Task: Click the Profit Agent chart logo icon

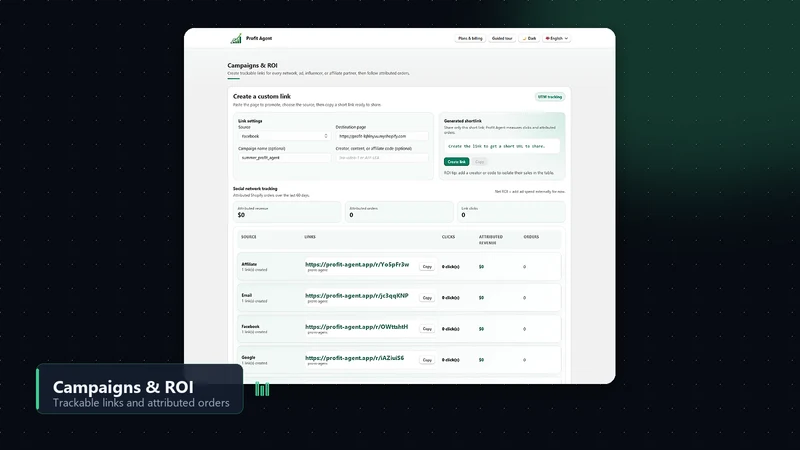Action: 236,39
